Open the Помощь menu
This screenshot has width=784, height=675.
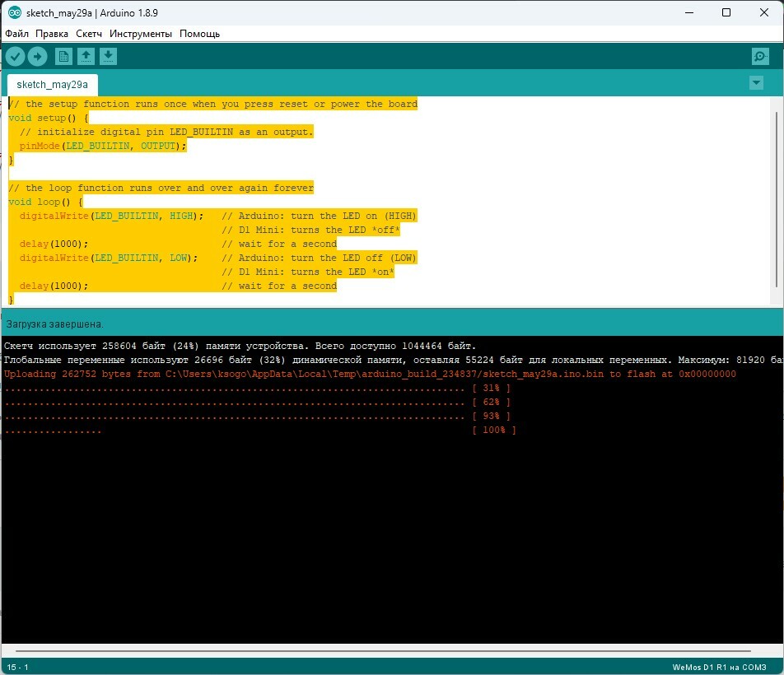[x=199, y=34]
